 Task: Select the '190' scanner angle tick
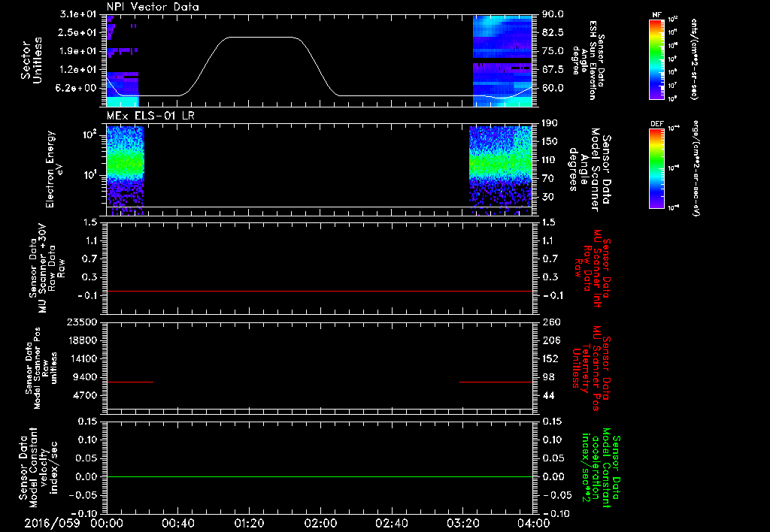pyautogui.click(x=550, y=123)
